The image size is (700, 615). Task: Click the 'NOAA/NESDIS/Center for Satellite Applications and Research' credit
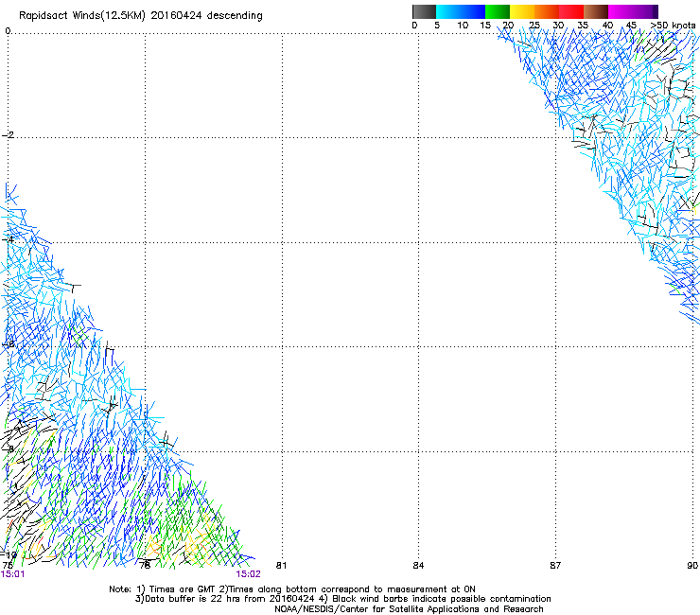(409, 609)
